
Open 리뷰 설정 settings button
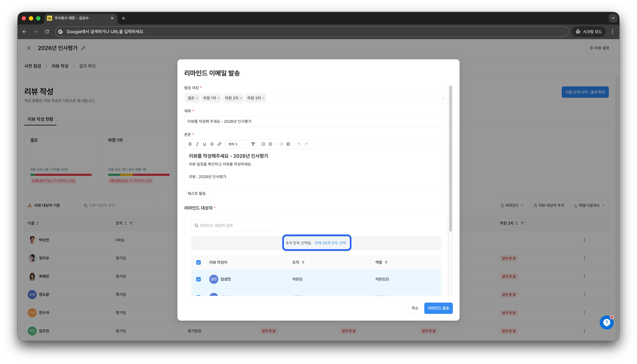click(x=599, y=48)
